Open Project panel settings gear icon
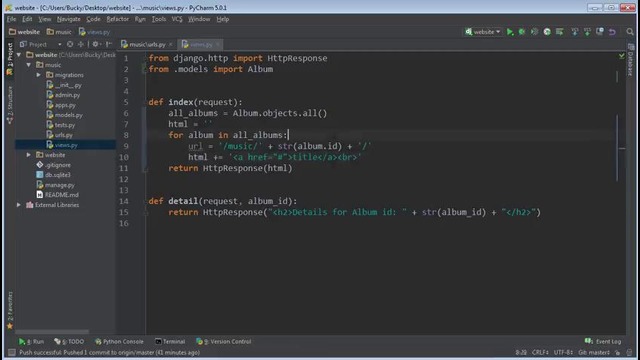Image resolution: width=640 pixels, height=360 pixels. tap(96, 44)
